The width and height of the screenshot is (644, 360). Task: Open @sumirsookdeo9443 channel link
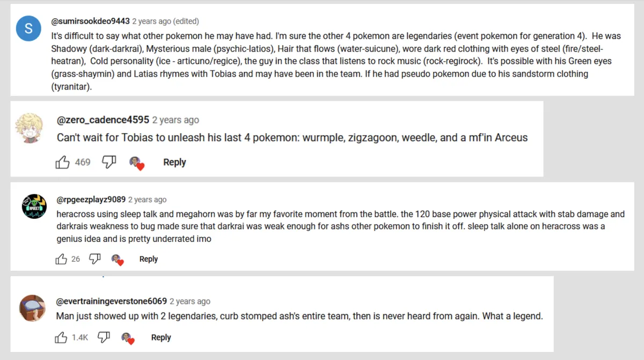pyautogui.click(x=90, y=21)
